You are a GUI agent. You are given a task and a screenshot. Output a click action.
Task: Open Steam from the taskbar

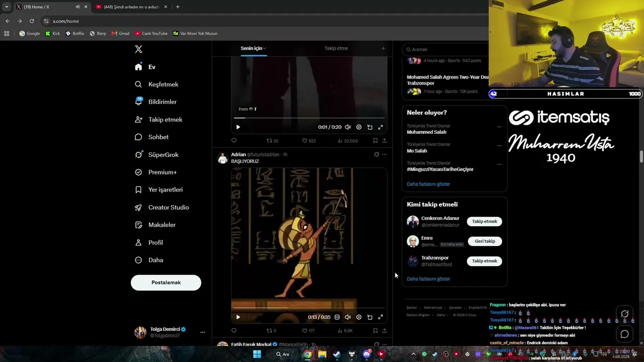tap(337, 354)
